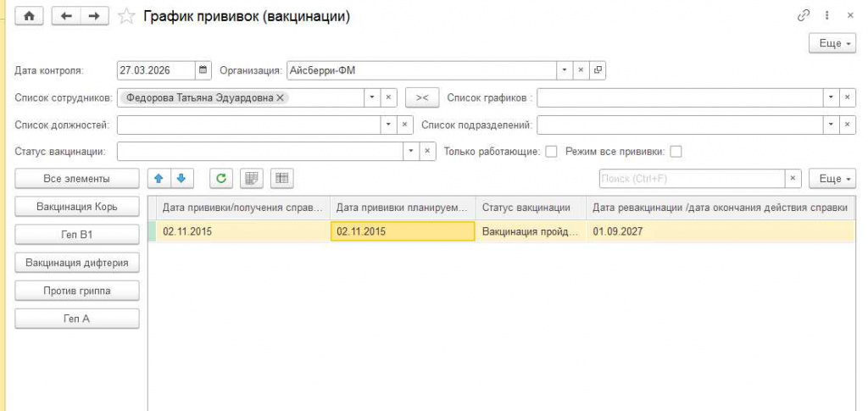The width and height of the screenshot is (868, 411).
Task: Clear the Список подразделений field
Action: [847, 125]
